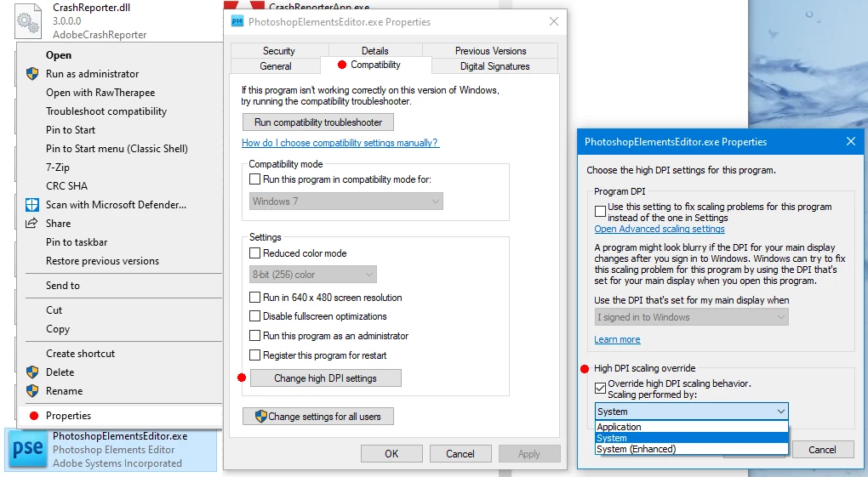Enable Register this program for restart
Viewport: 868px width, 477px height.
coord(254,355)
